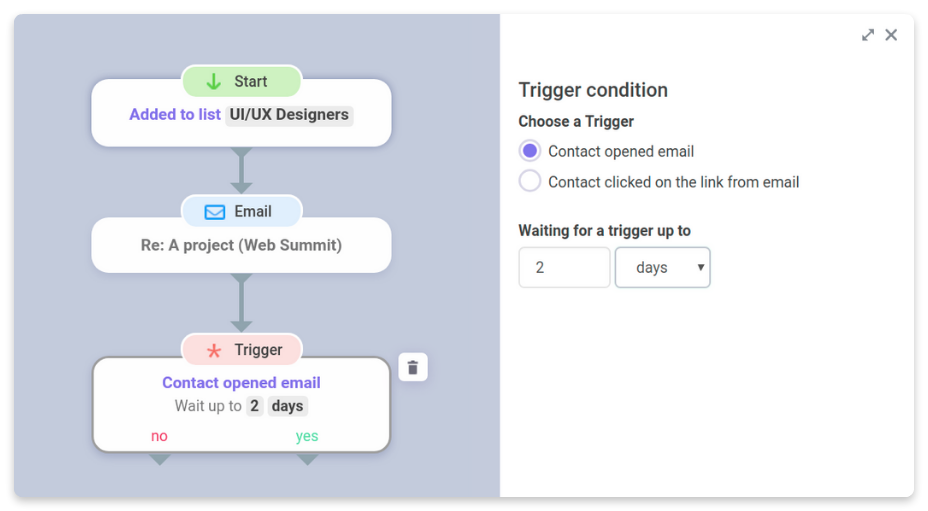Click the arrow connector below the Start node
This screenshot has width=928, height=511.
(x=241, y=171)
